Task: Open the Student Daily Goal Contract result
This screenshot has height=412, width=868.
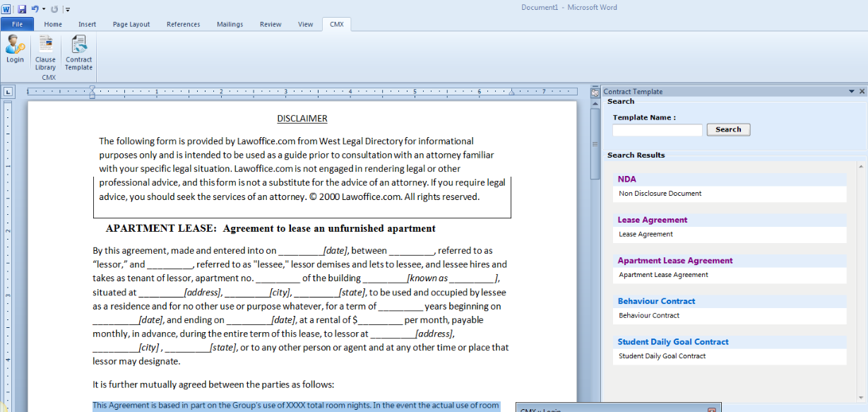Action: [x=672, y=342]
